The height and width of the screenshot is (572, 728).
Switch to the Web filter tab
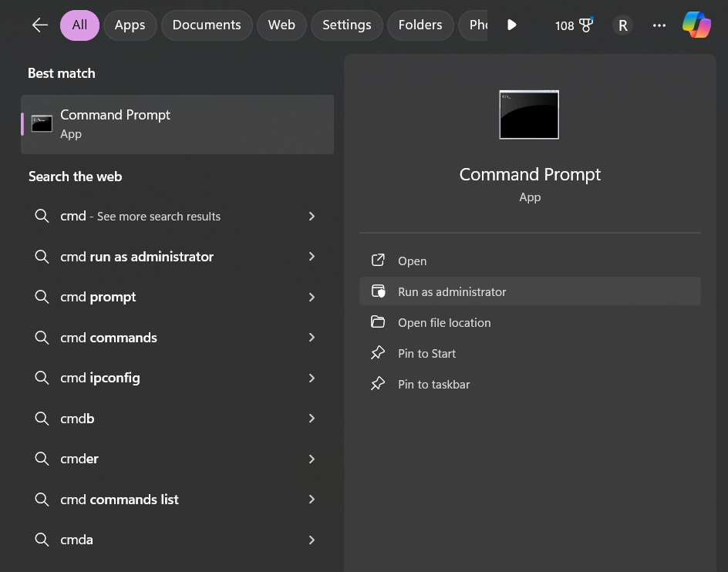coord(281,25)
